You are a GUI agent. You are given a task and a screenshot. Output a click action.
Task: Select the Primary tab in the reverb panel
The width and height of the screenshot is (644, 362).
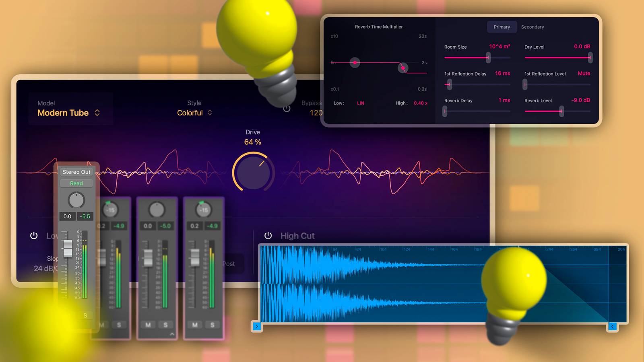[502, 27]
